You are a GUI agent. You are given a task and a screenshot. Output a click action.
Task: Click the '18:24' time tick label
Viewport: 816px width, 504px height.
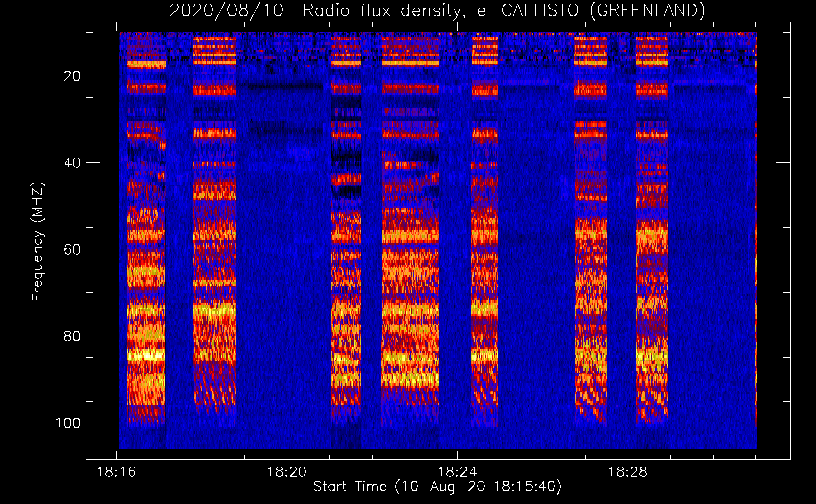point(457,472)
